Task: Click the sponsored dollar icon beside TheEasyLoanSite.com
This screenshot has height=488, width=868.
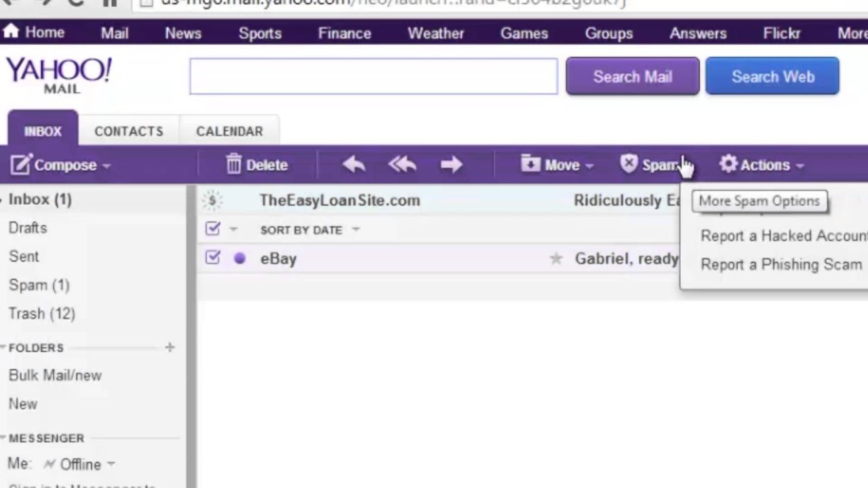Action: [x=212, y=201]
